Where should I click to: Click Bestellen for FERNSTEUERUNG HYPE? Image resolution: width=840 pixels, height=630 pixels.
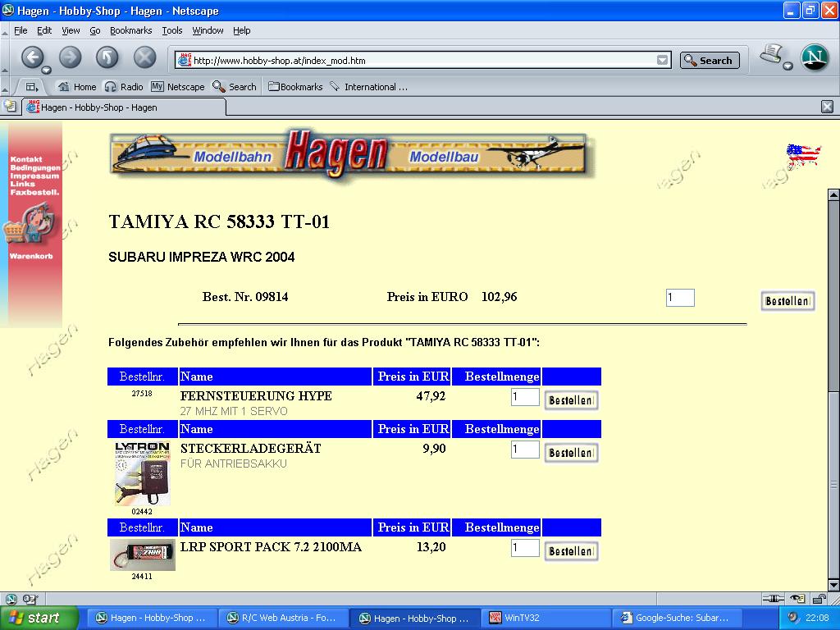[x=571, y=400]
